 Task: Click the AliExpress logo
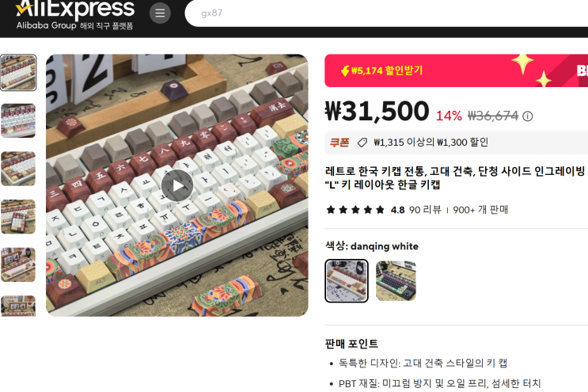[75, 14]
